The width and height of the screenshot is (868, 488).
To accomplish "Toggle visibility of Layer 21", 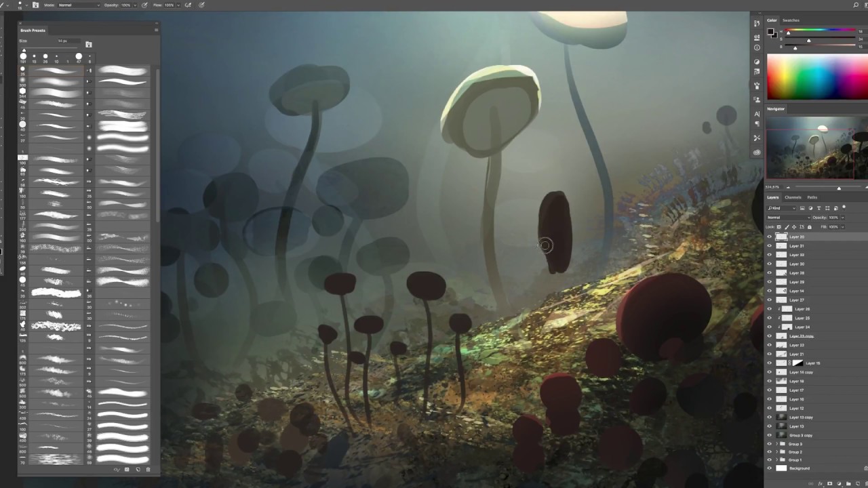I will tap(769, 354).
